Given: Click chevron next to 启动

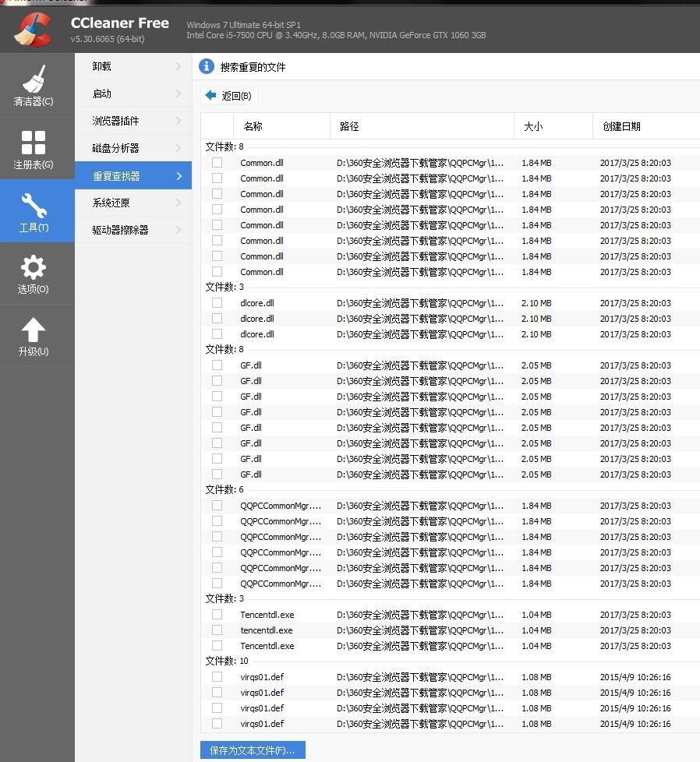Looking at the screenshot, I should click(x=179, y=93).
